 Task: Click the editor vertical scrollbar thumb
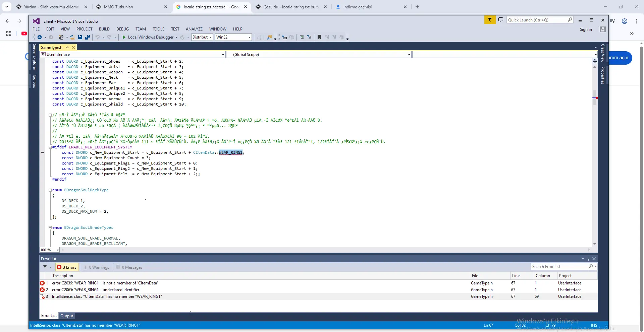coord(595,98)
